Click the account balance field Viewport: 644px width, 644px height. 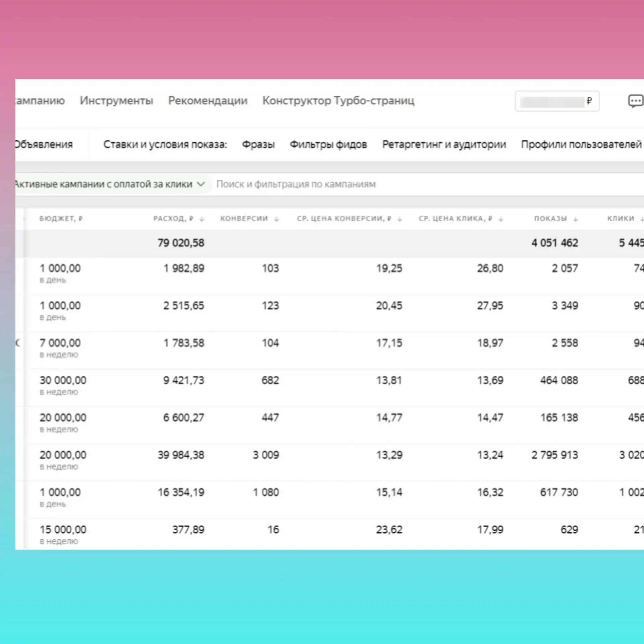point(557,101)
